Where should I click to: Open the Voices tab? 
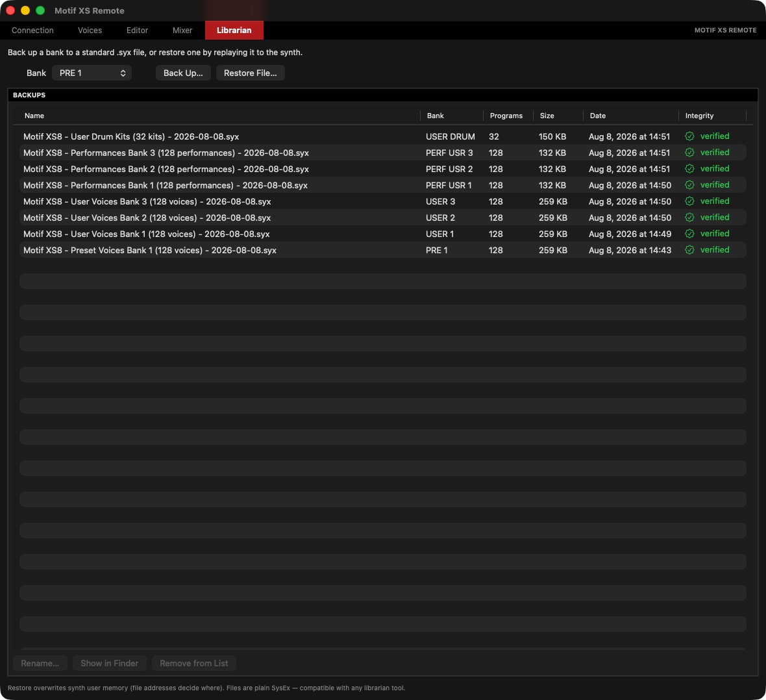pos(90,31)
